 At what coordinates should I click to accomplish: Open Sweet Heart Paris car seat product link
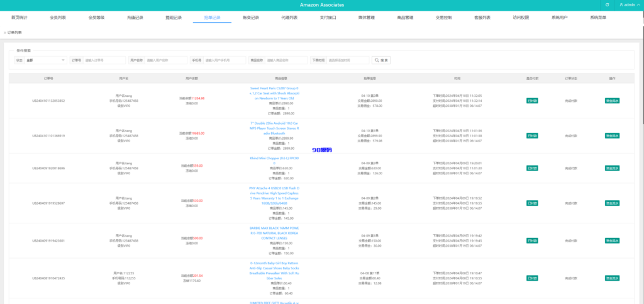[x=275, y=93]
